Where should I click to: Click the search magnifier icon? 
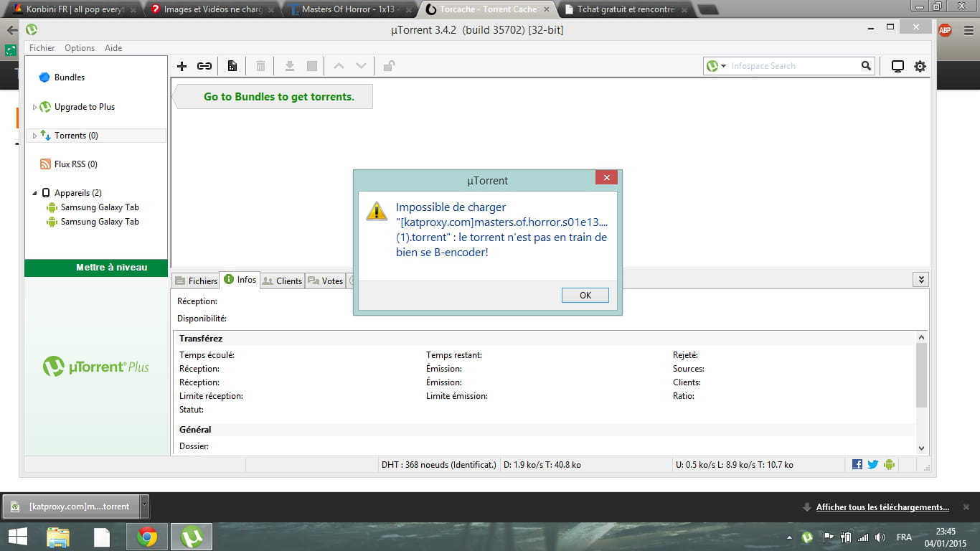[x=866, y=66]
